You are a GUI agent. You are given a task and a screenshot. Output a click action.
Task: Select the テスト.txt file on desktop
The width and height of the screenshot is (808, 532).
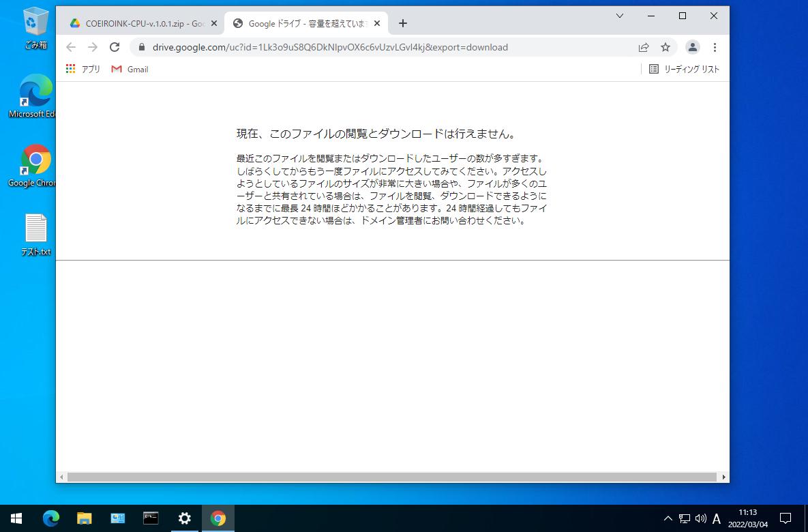(35, 235)
